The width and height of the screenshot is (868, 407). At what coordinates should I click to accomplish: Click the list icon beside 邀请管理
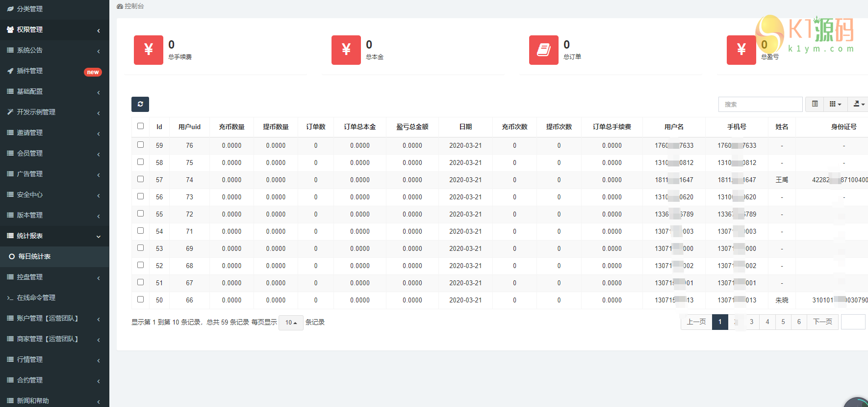coord(10,133)
